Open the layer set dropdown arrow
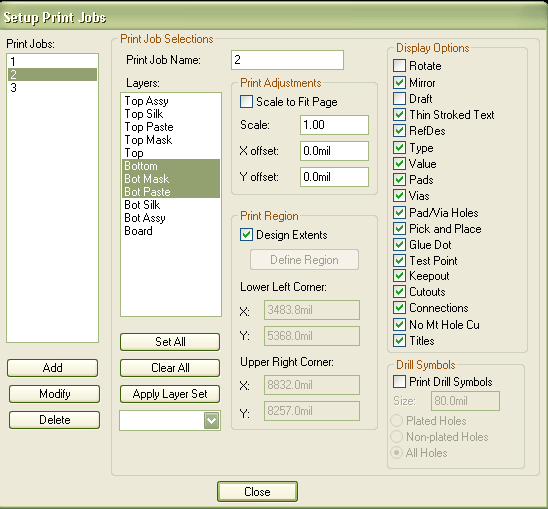 [x=211, y=421]
